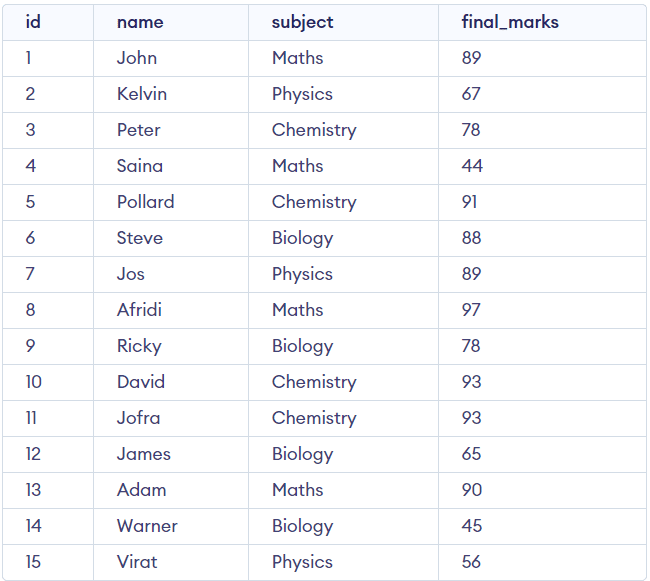Screen dimensions: 650x581
Task: Click the name cell 'Pollard'
Action: coord(146,202)
